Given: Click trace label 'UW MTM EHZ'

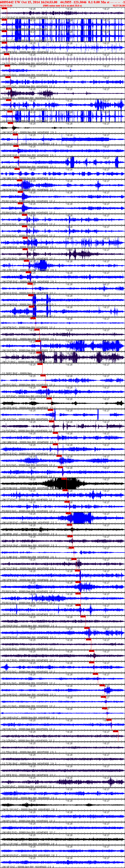Looking at the screenshot, I should pos(9,327).
